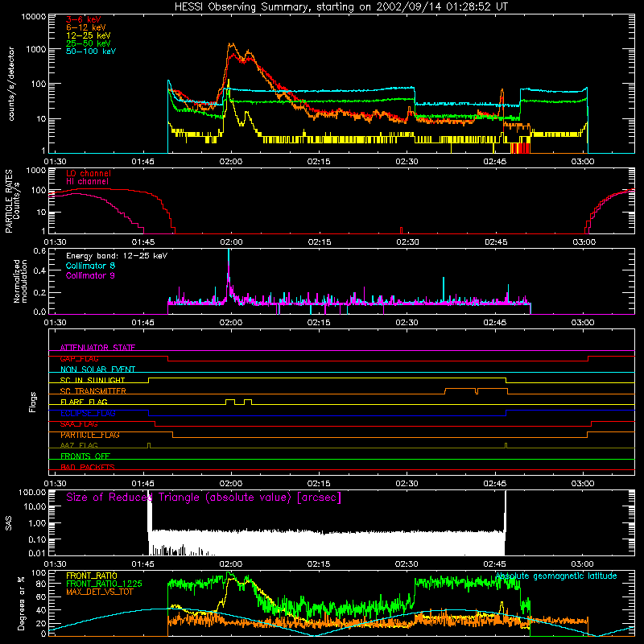Click the first FLARE_FLAG pulse near 02:00
This screenshot has width=644, height=644.
coord(230,402)
